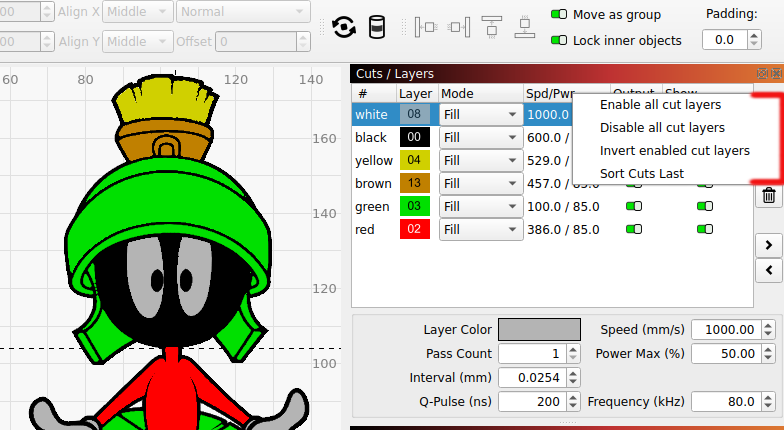Click the Layer Color swatch
This screenshot has height=430, width=784.
pos(539,330)
